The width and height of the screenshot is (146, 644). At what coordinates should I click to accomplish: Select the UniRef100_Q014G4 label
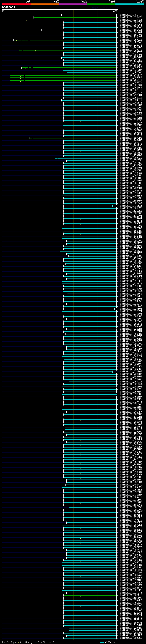(x=131, y=32)
